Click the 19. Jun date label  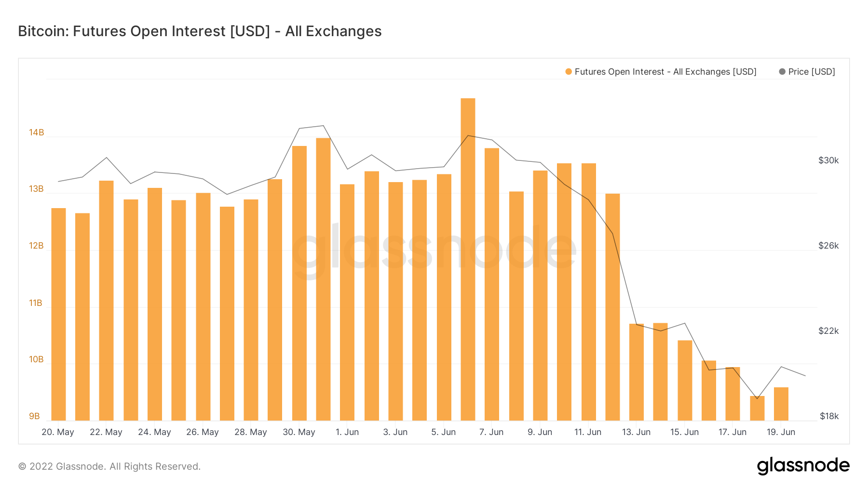point(781,432)
